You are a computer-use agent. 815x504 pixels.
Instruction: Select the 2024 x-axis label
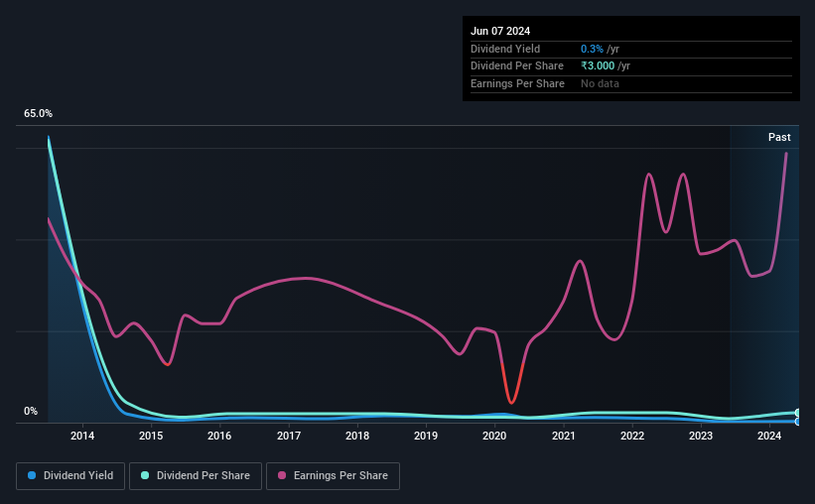pyautogui.click(x=769, y=436)
